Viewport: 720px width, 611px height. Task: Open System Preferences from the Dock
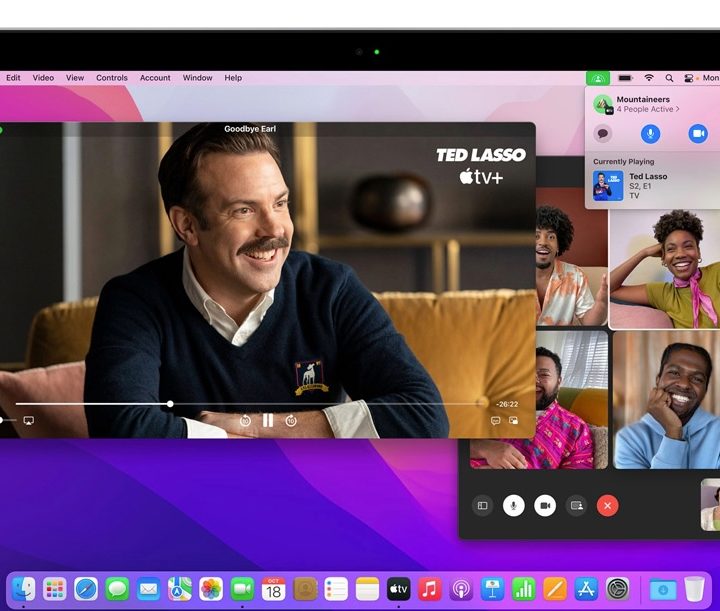tap(617, 589)
